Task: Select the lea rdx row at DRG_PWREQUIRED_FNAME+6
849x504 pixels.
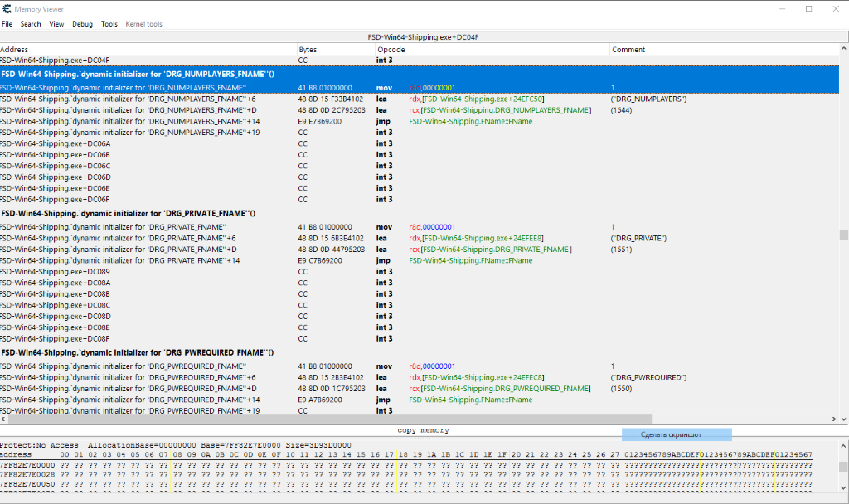Action: tap(332, 377)
